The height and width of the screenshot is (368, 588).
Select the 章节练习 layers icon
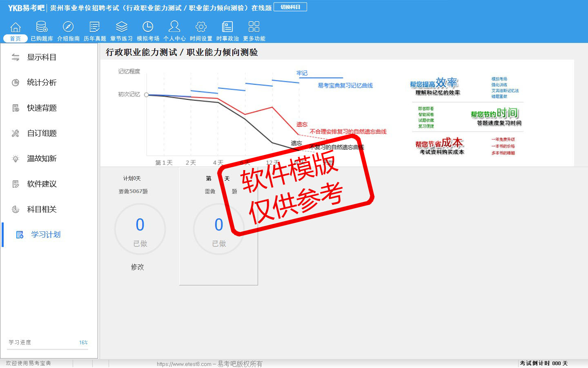(121, 27)
